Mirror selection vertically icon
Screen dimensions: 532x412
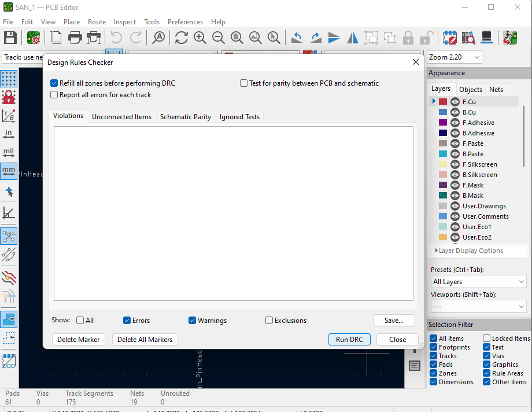(334, 38)
